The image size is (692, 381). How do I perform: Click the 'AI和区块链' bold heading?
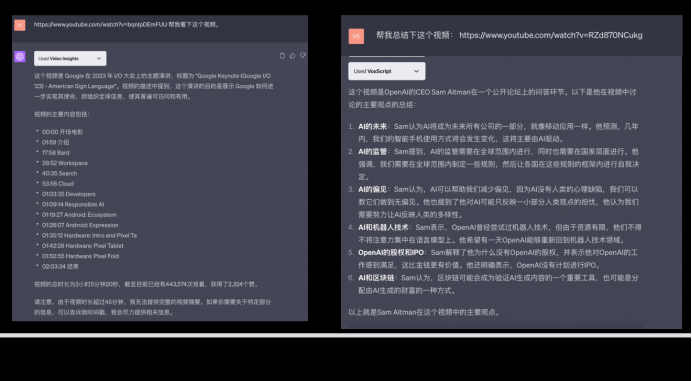(376, 278)
